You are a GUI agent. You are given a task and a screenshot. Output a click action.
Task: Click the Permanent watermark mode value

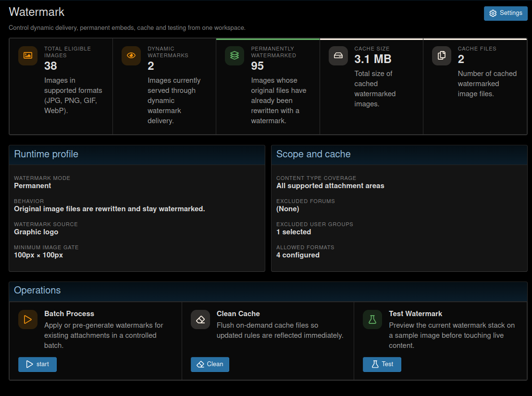33,186
